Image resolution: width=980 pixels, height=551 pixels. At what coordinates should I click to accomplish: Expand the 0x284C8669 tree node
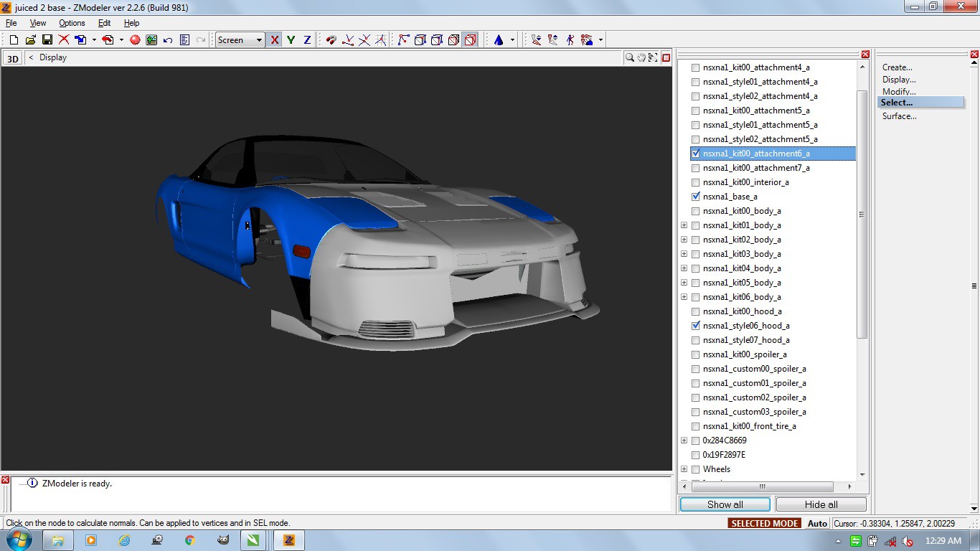tap(684, 441)
